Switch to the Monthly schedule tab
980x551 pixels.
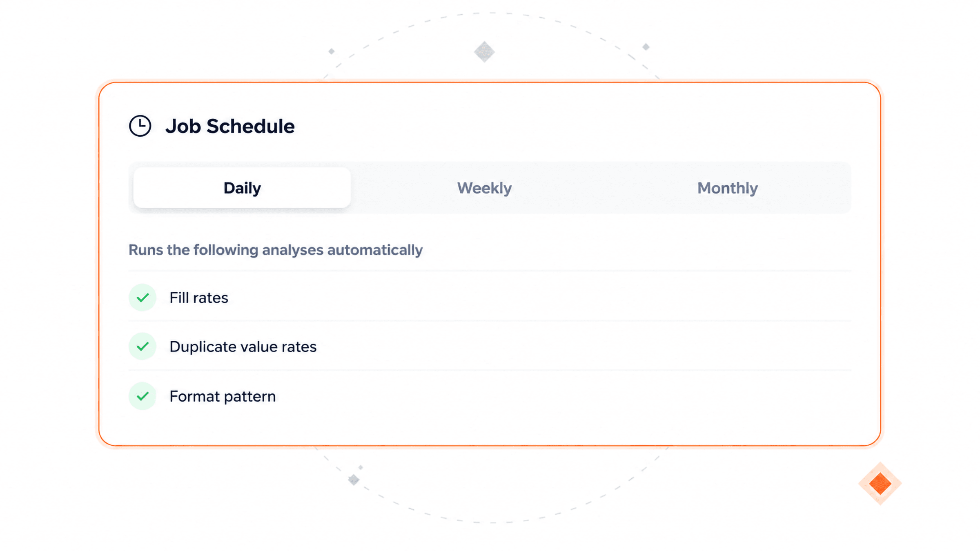[x=727, y=188]
